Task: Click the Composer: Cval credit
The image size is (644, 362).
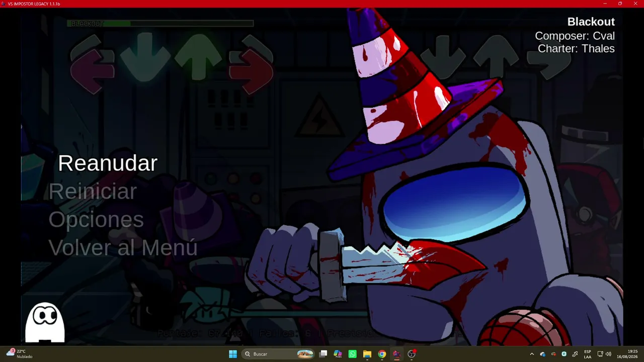Action: 575,36
